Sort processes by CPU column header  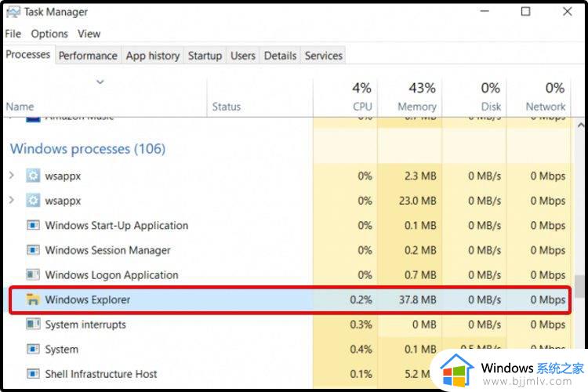click(x=362, y=107)
